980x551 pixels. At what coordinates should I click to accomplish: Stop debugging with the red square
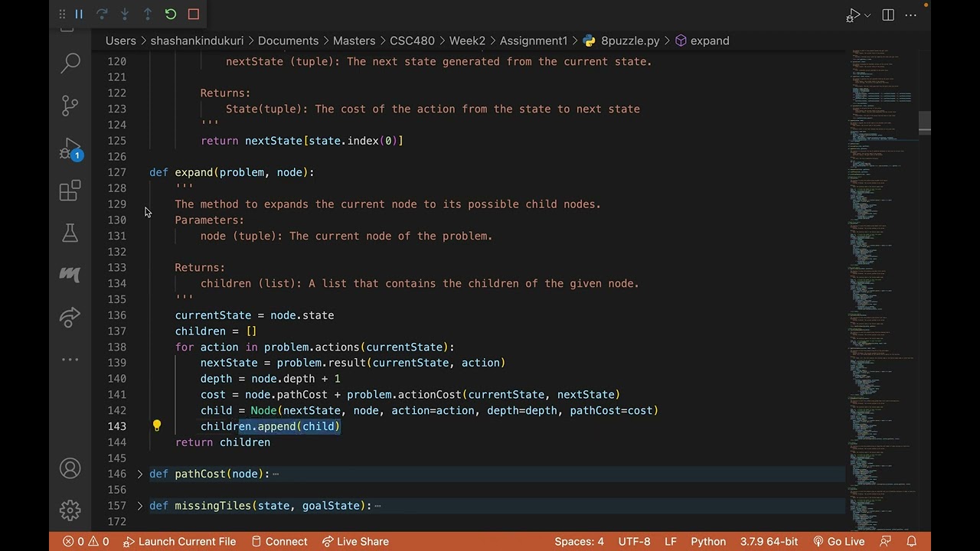click(194, 14)
